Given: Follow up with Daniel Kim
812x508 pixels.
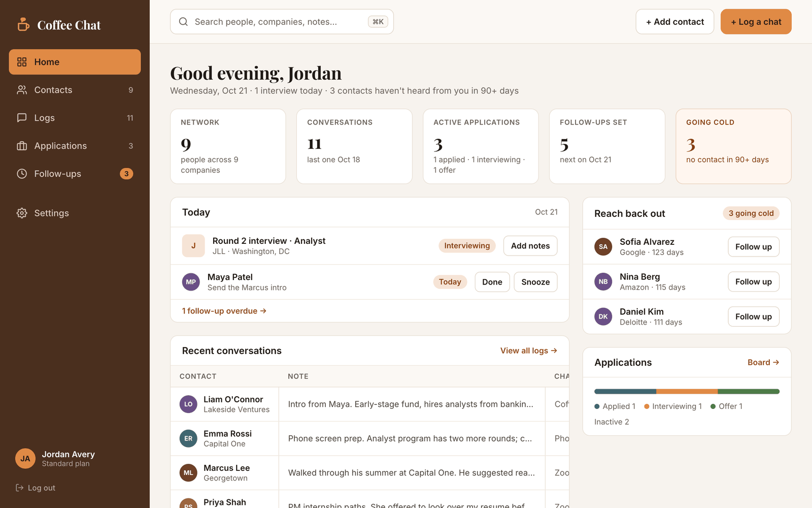Looking at the screenshot, I should [754, 316].
